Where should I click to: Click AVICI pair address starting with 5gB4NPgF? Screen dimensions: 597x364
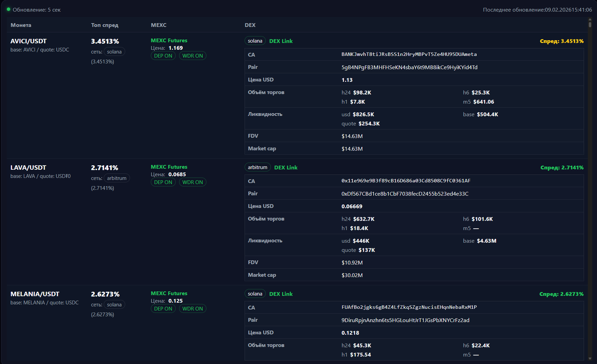click(409, 67)
